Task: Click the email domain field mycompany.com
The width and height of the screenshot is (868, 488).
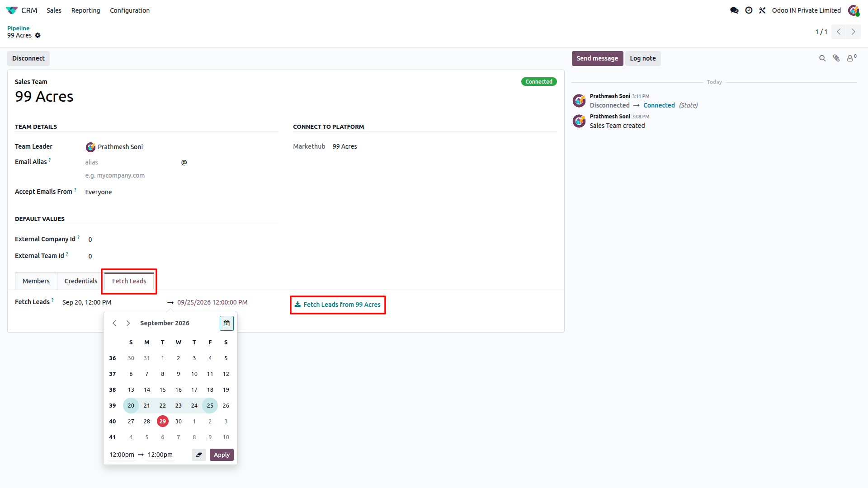Action: [181, 175]
